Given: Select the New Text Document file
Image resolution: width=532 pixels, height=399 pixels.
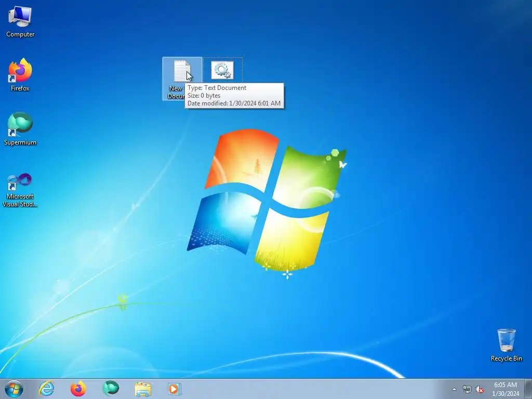Looking at the screenshot, I should [182, 79].
